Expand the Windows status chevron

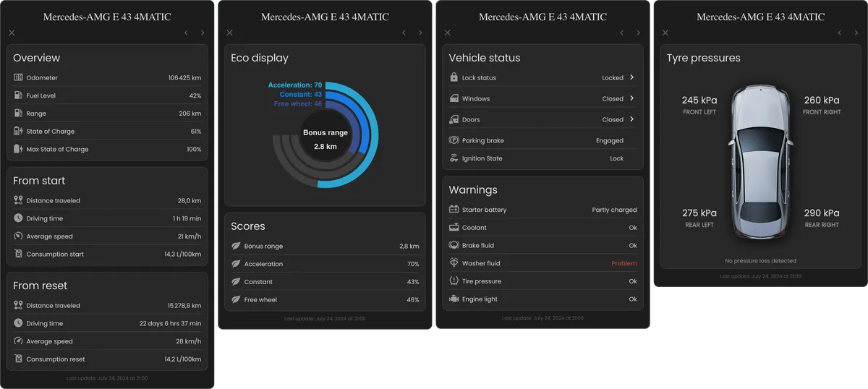pyautogui.click(x=631, y=98)
